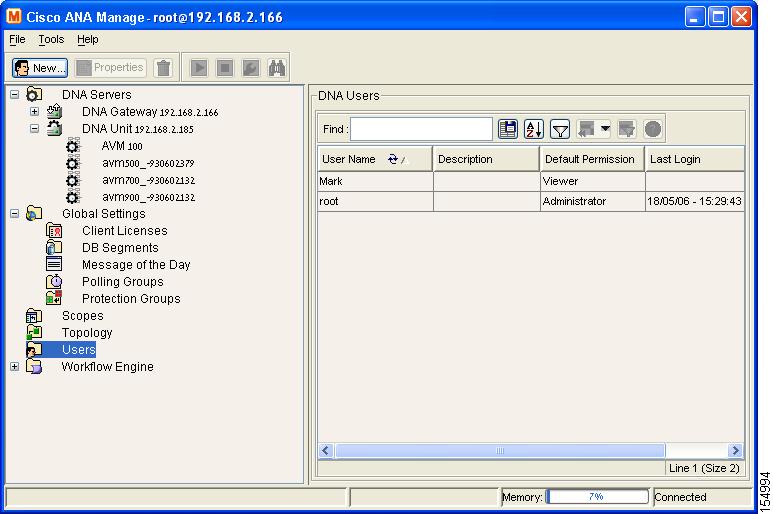Viewport: 773px width, 514px height.
Task: Click the scroll right arrow in users table
Action: [735, 450]
